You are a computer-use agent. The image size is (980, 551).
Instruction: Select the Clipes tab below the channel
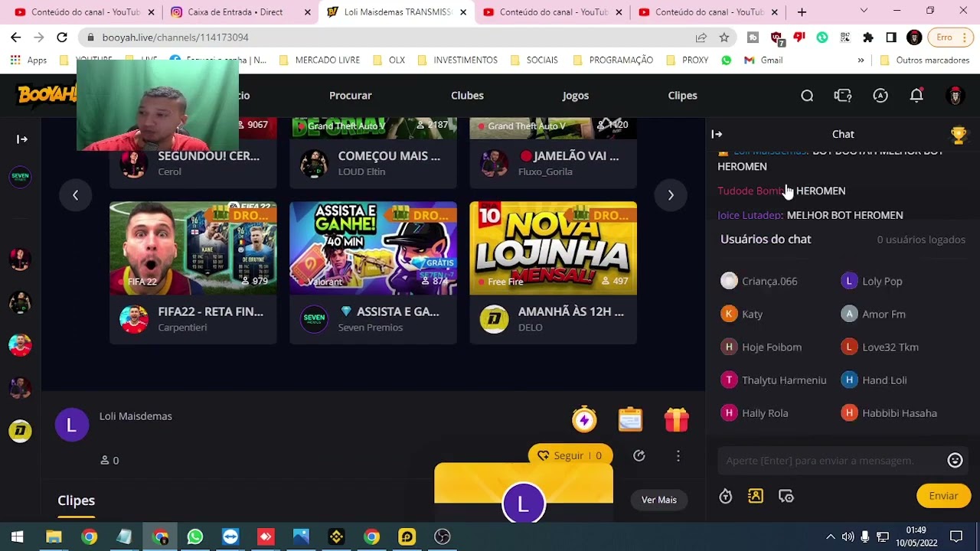76,500
